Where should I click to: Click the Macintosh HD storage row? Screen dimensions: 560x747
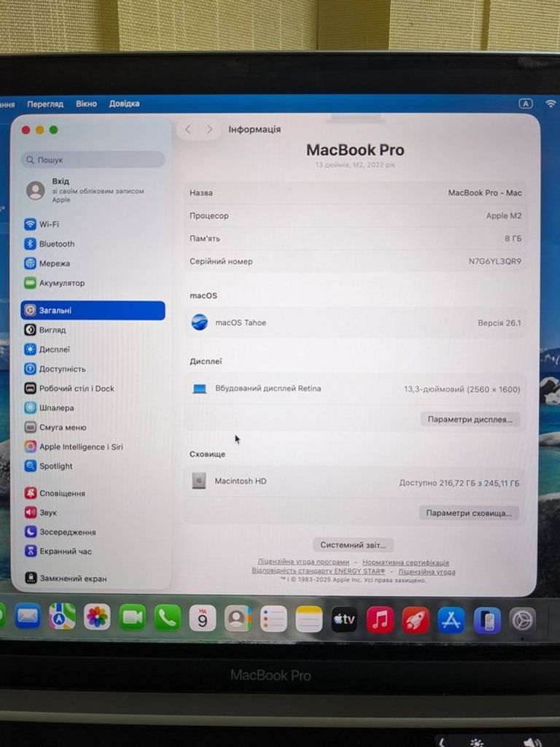click(355, 481)
